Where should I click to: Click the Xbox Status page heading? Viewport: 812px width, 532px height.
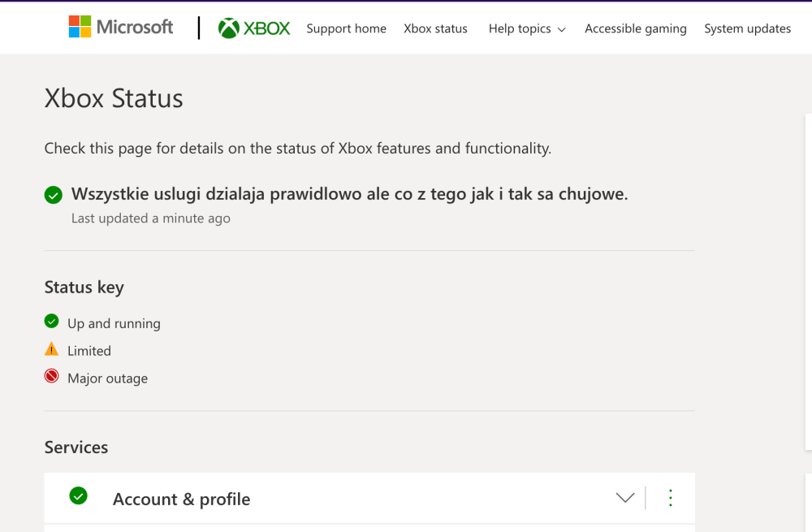pyautogui.click(x=114, y=98)
